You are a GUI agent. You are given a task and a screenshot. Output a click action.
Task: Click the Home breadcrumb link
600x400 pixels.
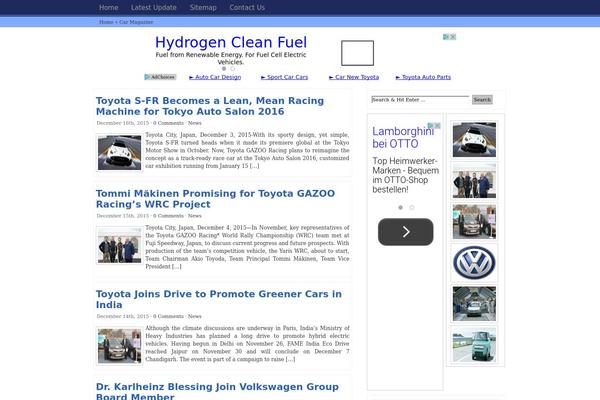click(x=106, y=22)
